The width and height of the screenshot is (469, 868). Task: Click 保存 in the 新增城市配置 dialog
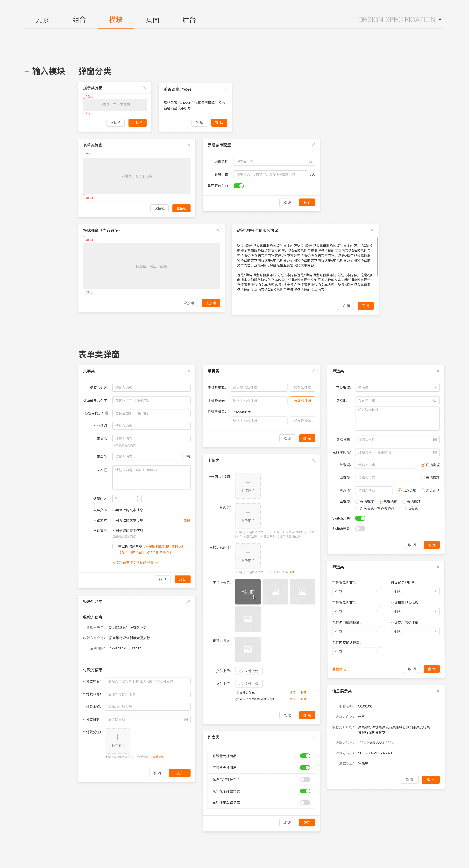pyautogui.click(x=307, y=202)
